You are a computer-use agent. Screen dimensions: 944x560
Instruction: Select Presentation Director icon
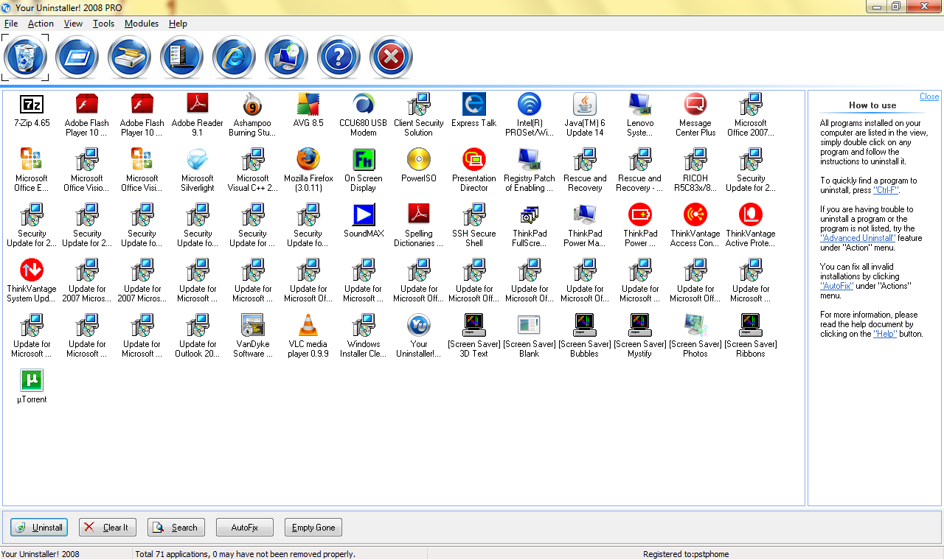point(474,159)
